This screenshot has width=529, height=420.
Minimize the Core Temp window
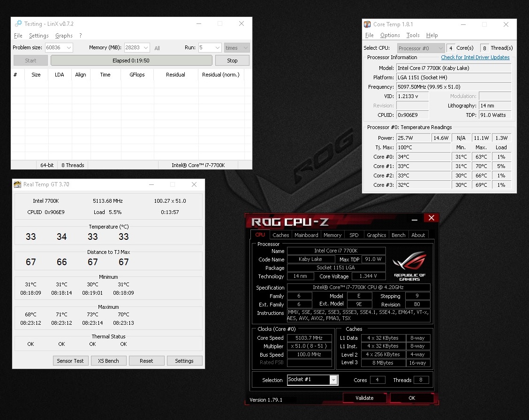(463, 24)
